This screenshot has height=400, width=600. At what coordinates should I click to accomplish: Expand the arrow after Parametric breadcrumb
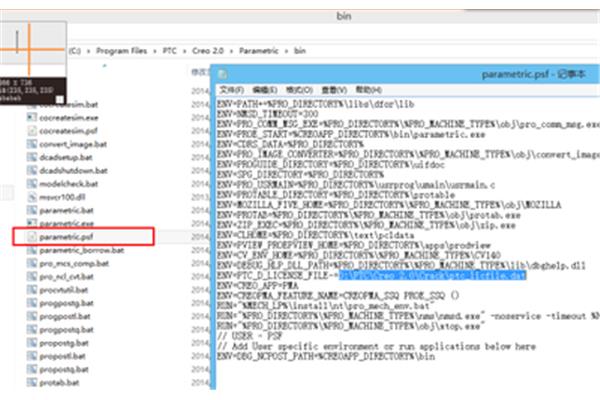[x=286, y=51]
